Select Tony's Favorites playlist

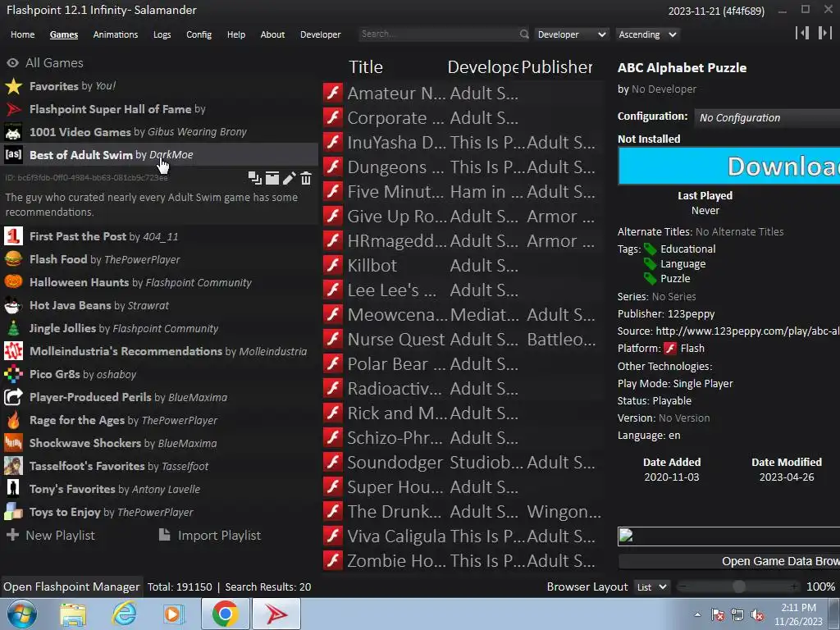[x=160, y=489]
